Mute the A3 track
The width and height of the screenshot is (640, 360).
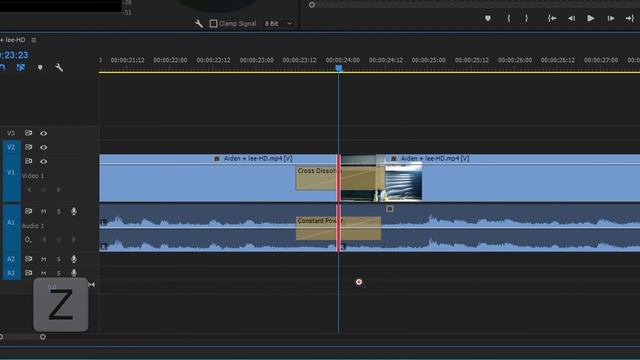pyautogui.click(x=43, y=273)
